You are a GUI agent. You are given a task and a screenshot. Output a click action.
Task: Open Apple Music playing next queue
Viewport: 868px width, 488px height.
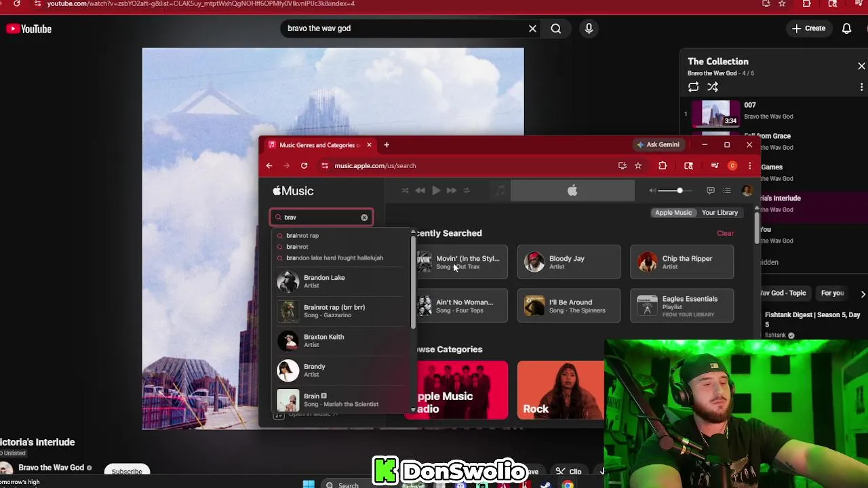click(727, 190)
